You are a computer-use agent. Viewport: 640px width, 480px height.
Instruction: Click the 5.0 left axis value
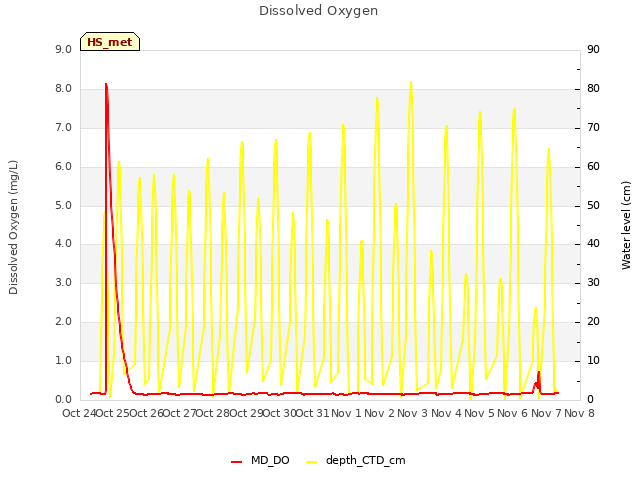pos(63,205)
